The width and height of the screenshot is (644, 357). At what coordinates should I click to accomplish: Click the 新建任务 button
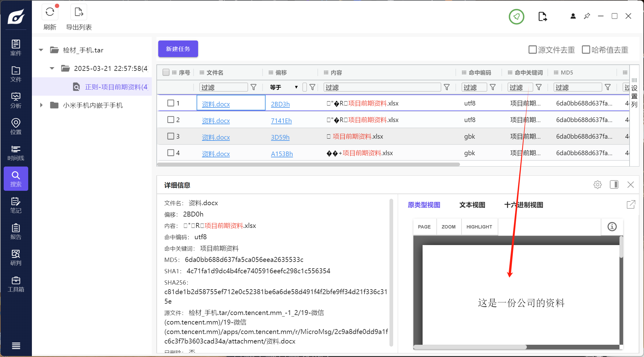pyautogui.click(x=178, y=49)
